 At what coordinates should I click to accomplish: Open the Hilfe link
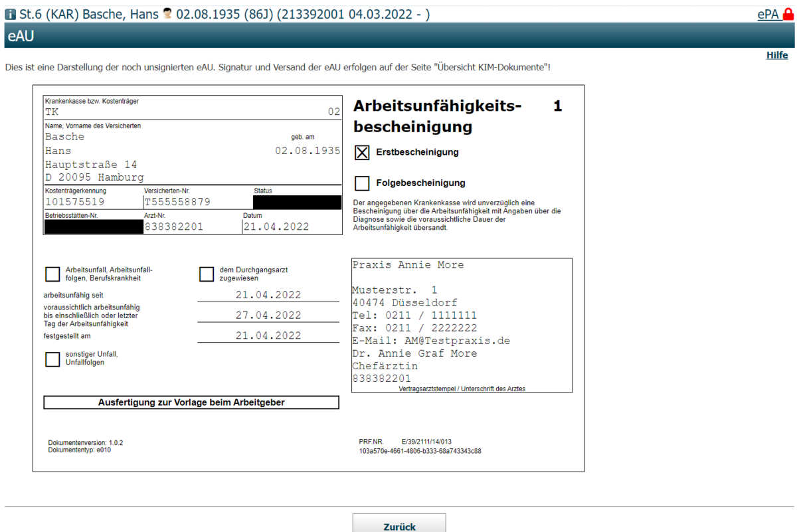coord(776,55)
